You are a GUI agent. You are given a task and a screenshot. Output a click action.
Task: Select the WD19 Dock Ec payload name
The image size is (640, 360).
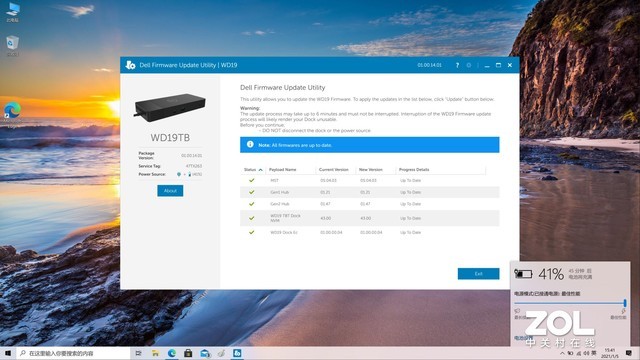tap(284, 233)
